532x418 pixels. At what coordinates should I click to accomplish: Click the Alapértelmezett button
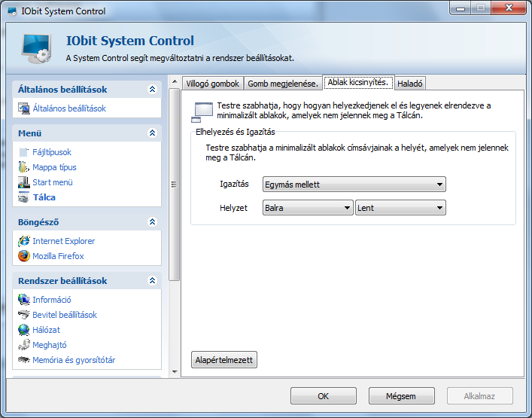pos(224,360)
